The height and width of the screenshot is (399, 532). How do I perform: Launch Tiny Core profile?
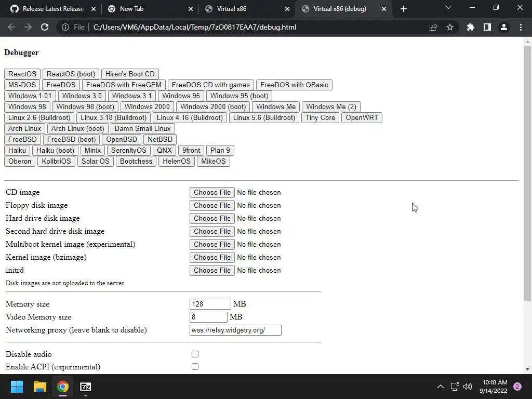(320, 117)
